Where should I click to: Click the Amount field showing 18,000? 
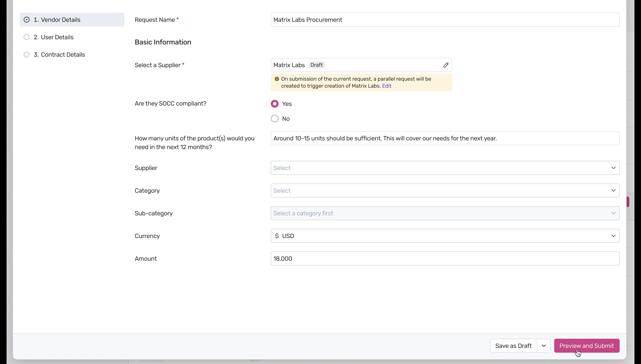pos(445,259)
